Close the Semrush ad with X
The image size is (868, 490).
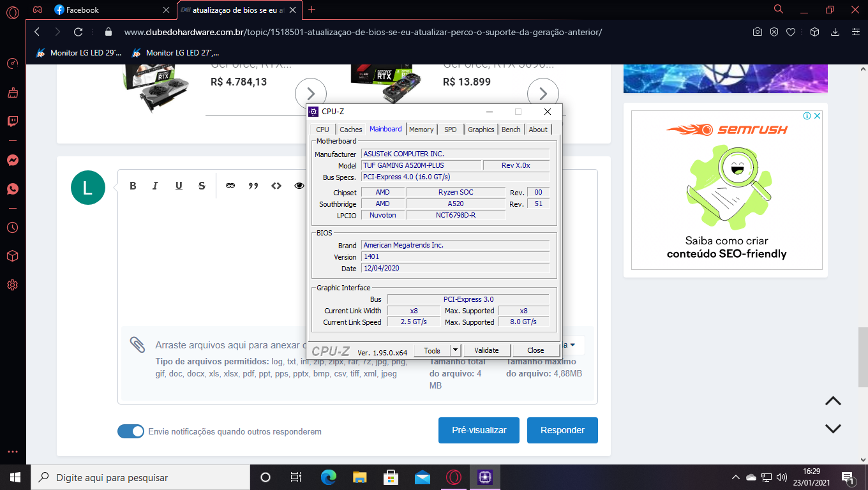tap(817, 116)
